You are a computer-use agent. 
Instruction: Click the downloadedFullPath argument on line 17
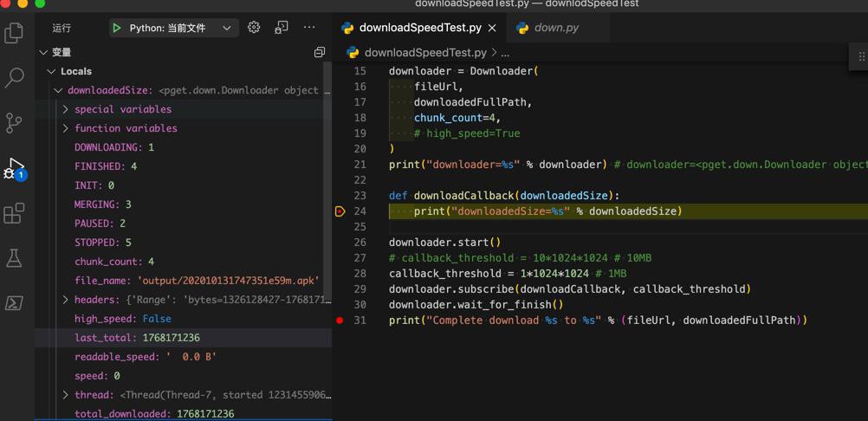click(x=473, y=102)
